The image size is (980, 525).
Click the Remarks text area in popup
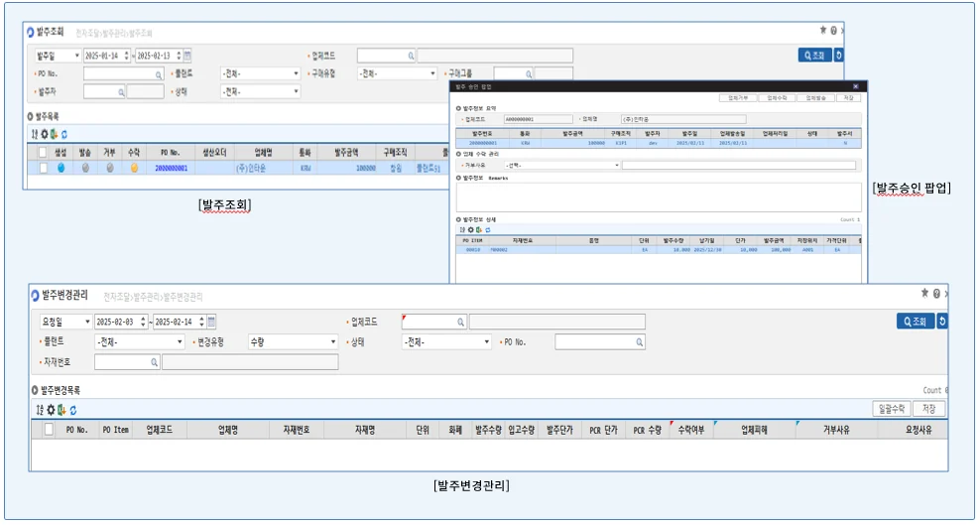658,197
